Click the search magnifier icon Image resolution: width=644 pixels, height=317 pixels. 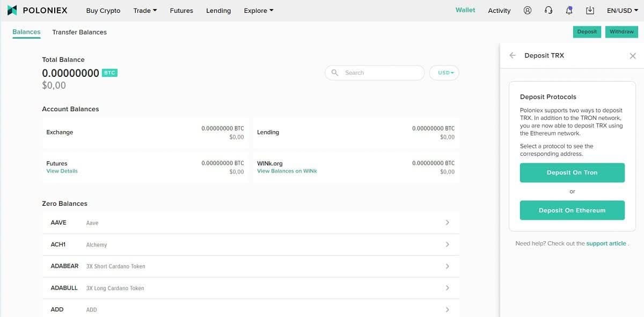click(x=335, y=73)
